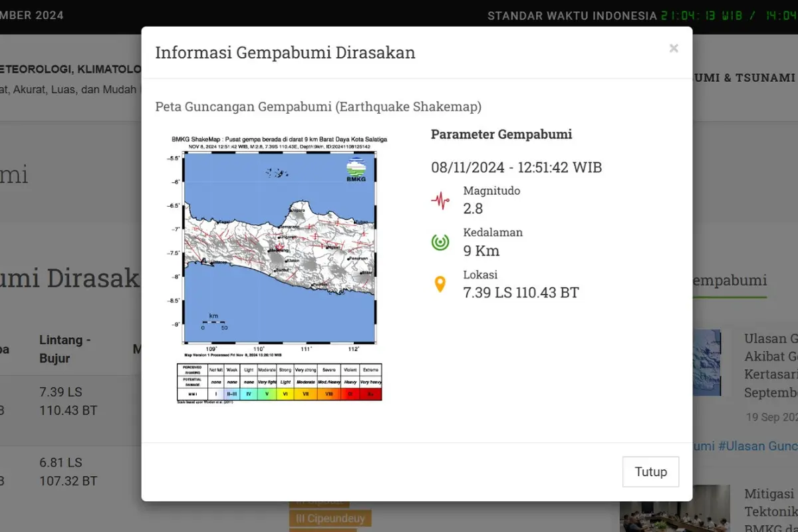Select the Peta Guncangan Gempabumi heading

pos(319,106)
